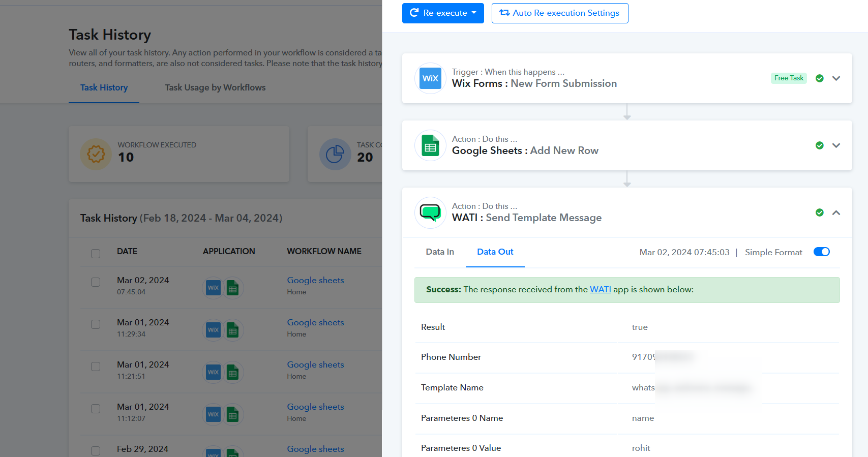Click the green success checkmark on Wix Forms step
The image size is (868, 457).
[820, 78]
